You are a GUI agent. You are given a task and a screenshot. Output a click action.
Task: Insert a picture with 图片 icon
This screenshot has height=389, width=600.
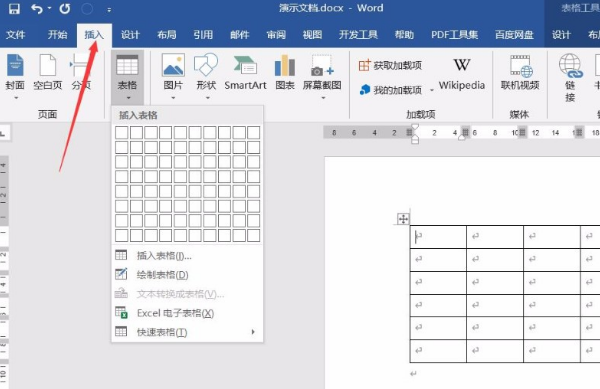173,65
